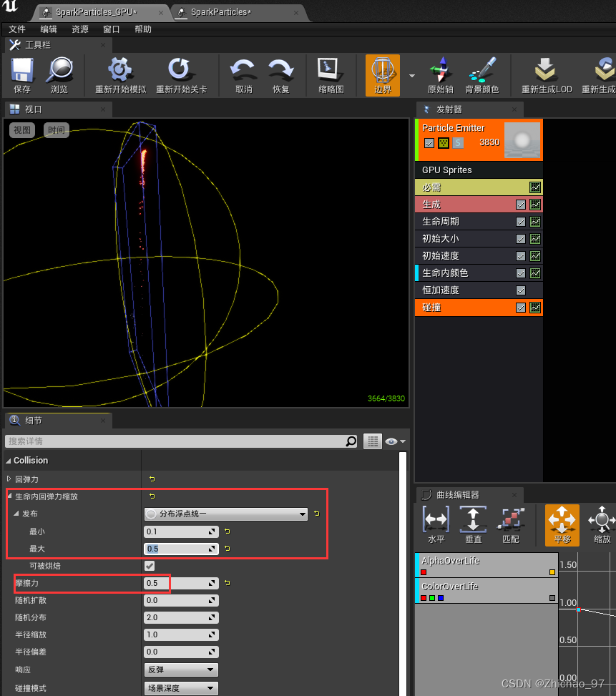
Task: Open the 窗口 menu
Action: pos(112,29)
